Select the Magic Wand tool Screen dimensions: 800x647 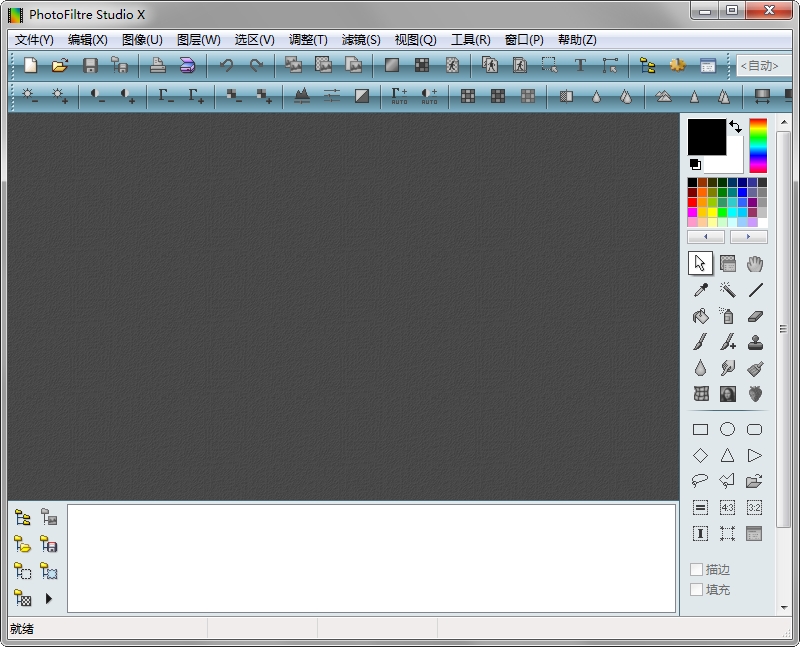coord(727,289)
